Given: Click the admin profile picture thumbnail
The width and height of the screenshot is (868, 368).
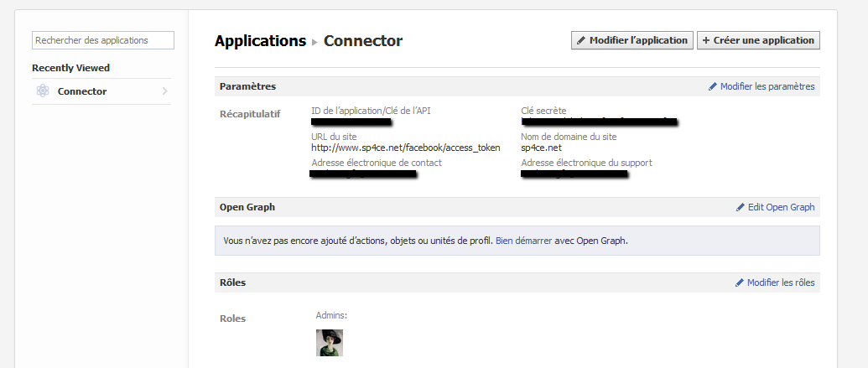Looking at the screenshot, I should pos(330,343).
